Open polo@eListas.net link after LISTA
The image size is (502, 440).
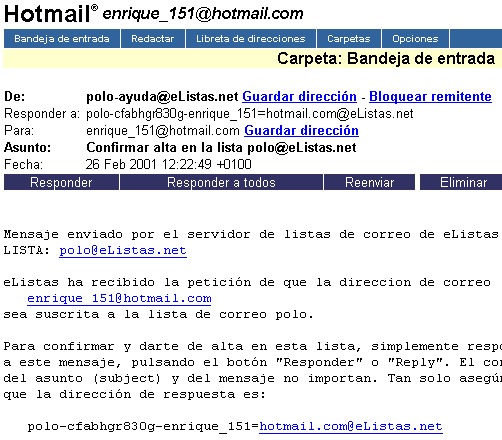coord(123,250)
